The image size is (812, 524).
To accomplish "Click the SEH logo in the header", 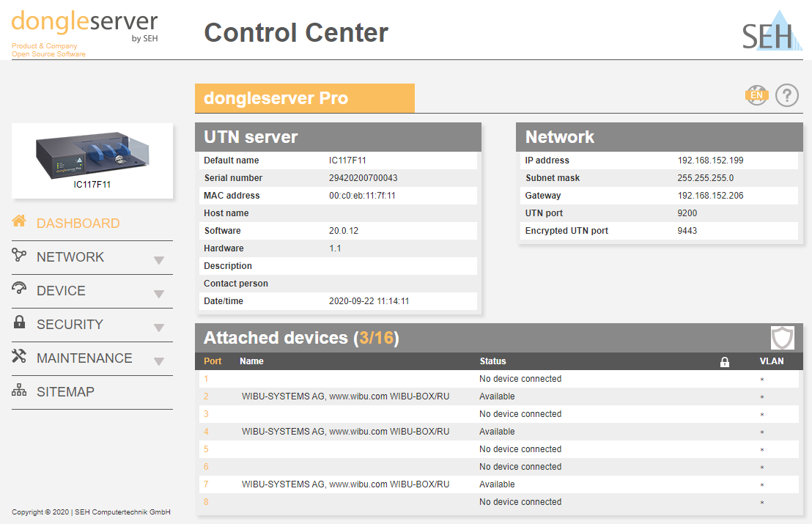I will (767, 31).
